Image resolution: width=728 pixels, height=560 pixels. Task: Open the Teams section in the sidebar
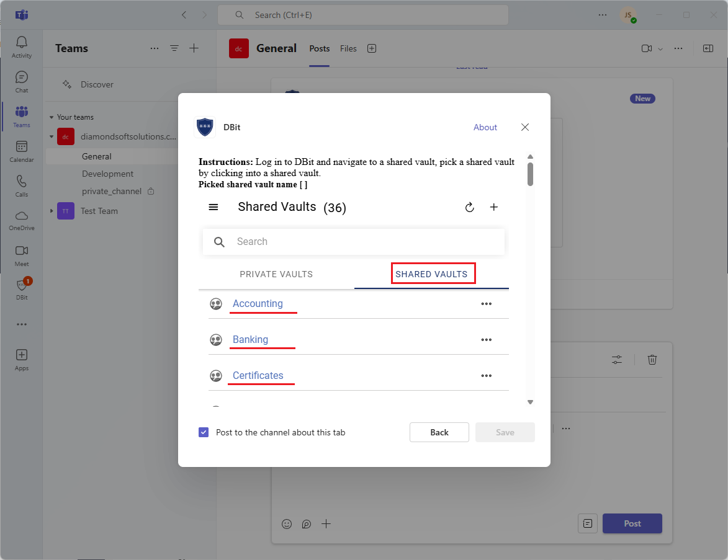pyautogui.click(x=21, y=117)
